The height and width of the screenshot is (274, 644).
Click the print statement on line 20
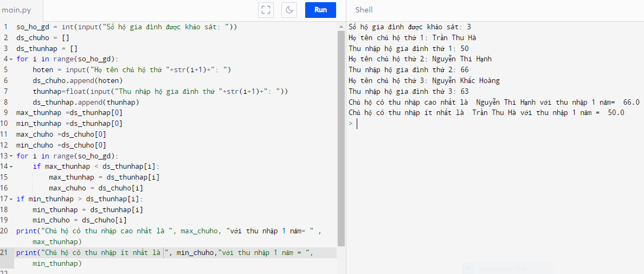coord(163,231)
